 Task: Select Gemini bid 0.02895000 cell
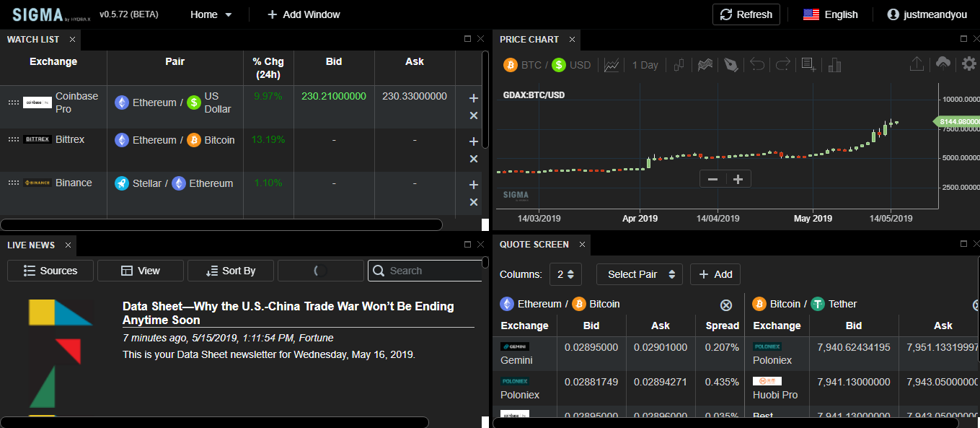tap(591, 354)
